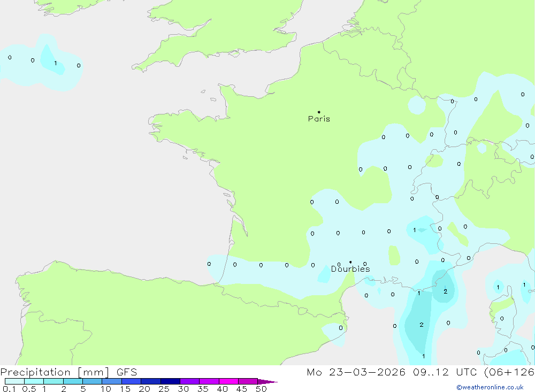Pick the 1 to 2 mm legend swatch
The image size is (535, 392).
click(53, 381)
